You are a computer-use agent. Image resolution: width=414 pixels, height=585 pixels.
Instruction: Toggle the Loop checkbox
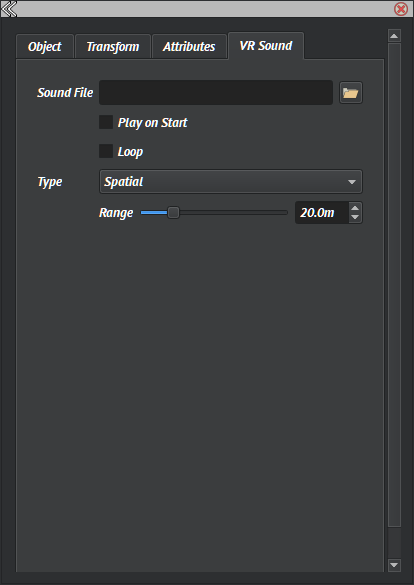pos(106,151)
